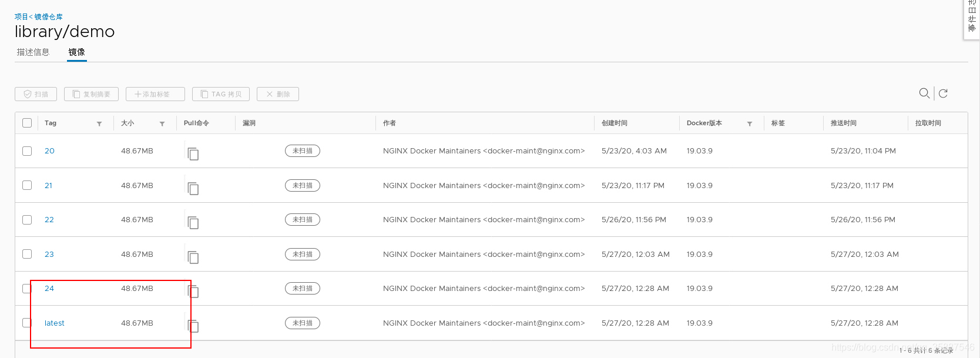Copy pull command for tag 22
The image size is (980, 358).
[193, 223]
